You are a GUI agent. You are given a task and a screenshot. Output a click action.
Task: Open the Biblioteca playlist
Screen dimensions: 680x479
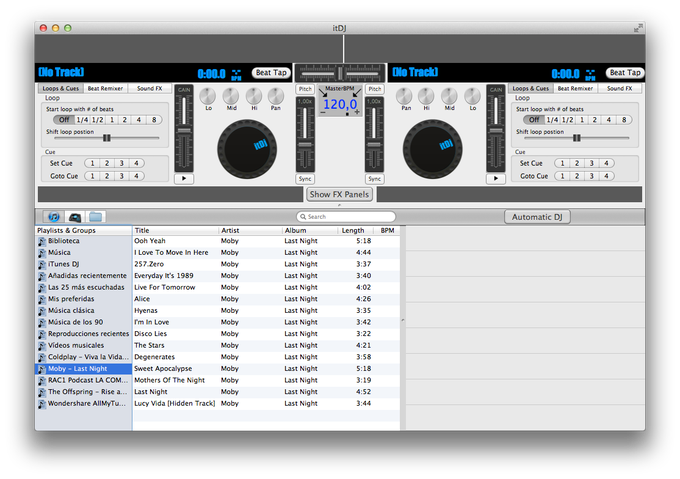(x=83, y=241)
